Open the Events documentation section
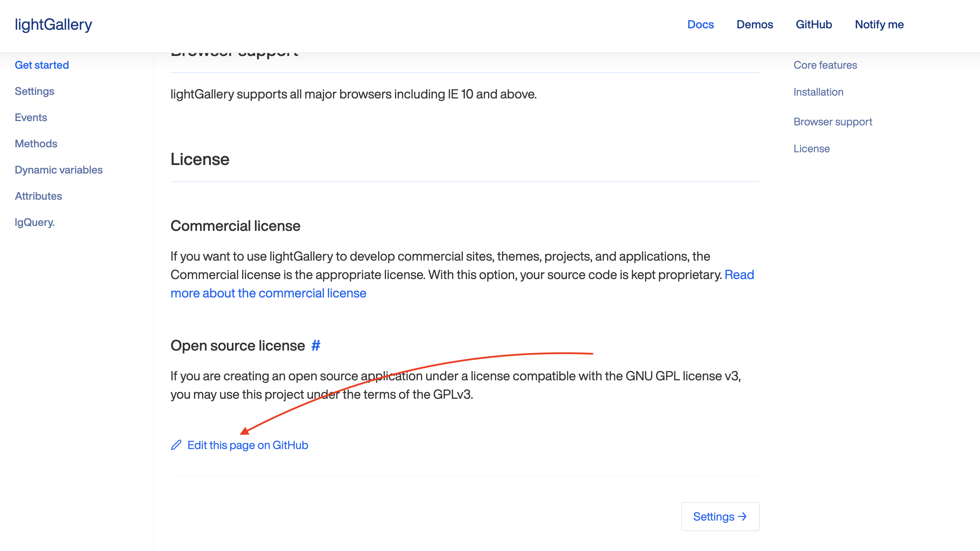The width and height of the screenshot is (980, 551). click(31, 117)
